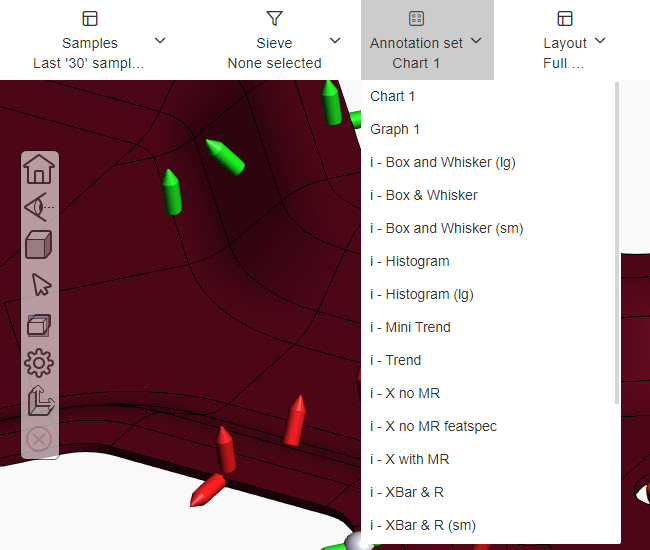Expand the Samples dropdown arrow
Screen dimensions: 650x550
click(x=160, y=41)
